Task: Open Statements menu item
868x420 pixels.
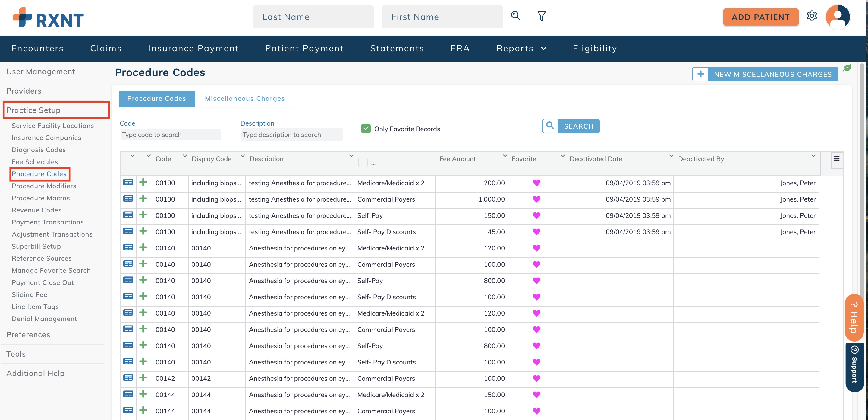Action: click(397, 48)
